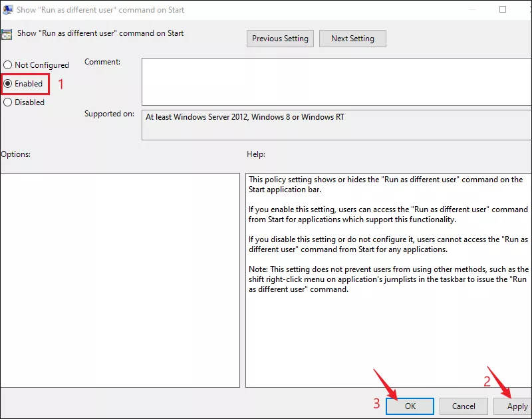Image resolution: width=532 pixels, height=419 pixels.
Task: Click the policy heading text below title bar
Action: pyautogui.click(x=100, y=33)
